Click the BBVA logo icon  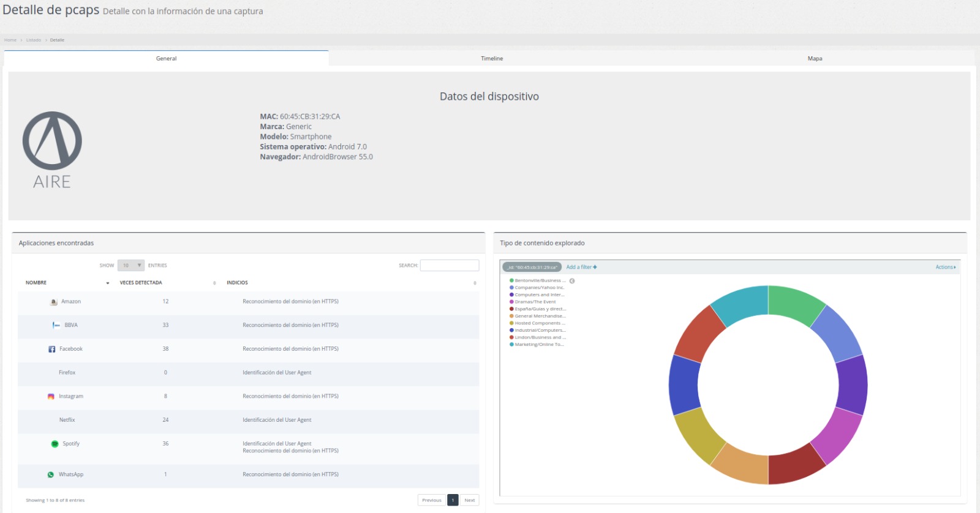56,325
